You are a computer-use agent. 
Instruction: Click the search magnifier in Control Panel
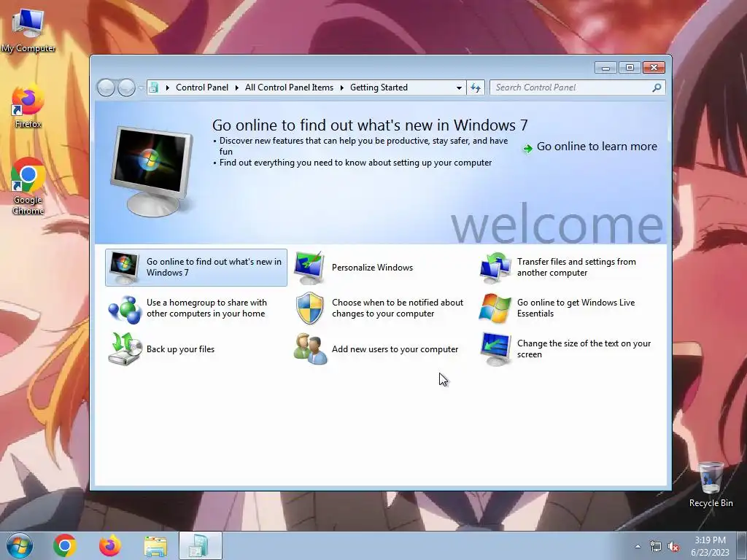tap(657, 87)
